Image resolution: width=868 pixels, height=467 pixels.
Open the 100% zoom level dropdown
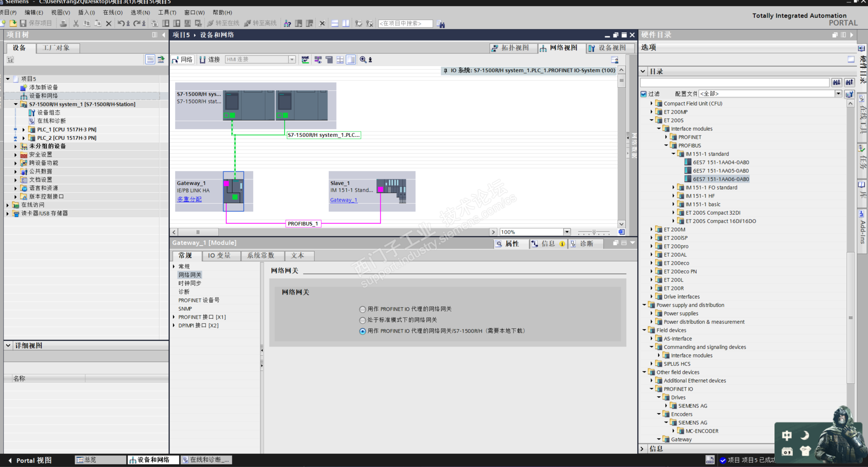(x=567, y=232)
